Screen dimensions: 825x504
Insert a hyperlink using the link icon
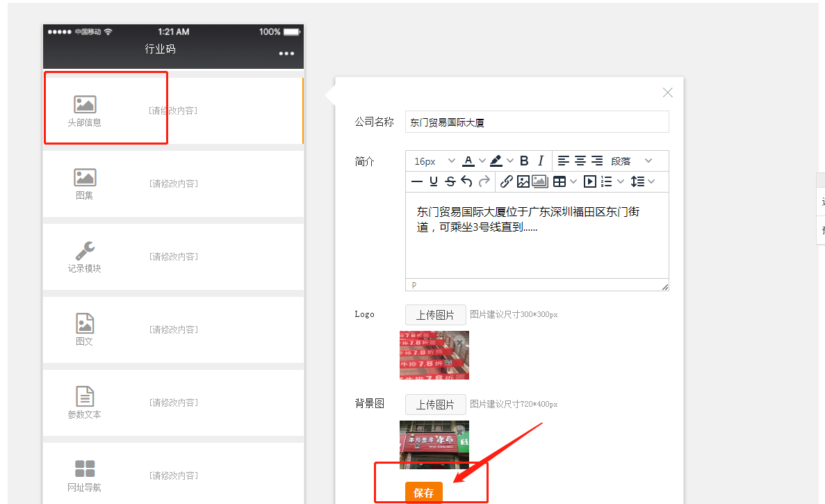(507, 181)
